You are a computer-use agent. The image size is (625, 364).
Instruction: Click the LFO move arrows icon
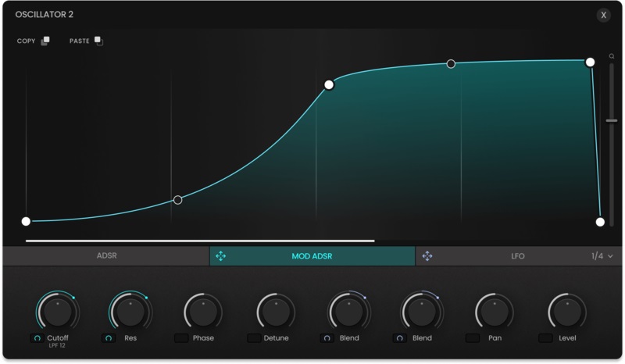click(427, 256)
